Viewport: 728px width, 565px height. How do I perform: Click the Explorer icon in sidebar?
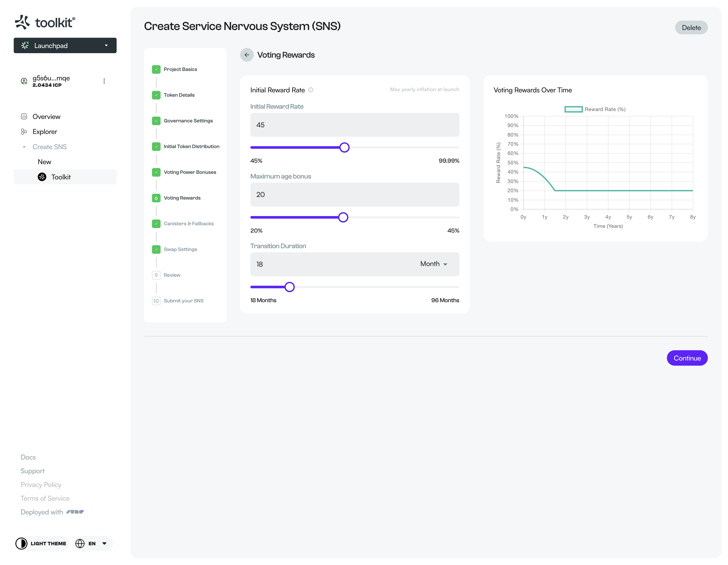tap(24, 132)
